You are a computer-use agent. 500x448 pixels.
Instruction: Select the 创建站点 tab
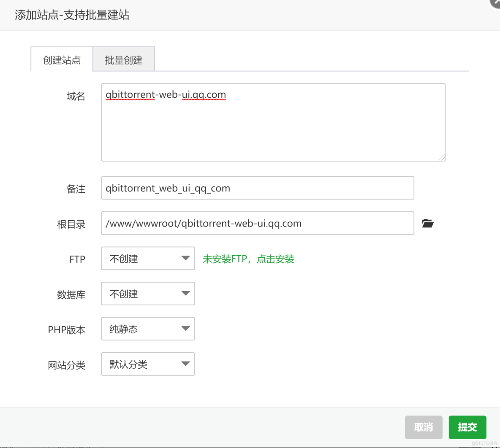[x=61, y=59]
